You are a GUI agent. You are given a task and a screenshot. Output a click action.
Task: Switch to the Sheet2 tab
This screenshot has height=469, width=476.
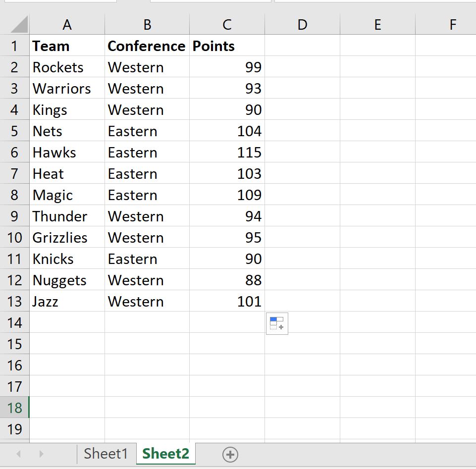pyautogui.click(x=165, y=454)
